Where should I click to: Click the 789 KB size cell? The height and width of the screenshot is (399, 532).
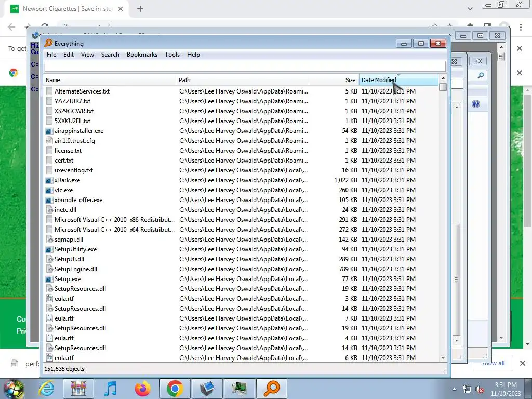pyautogui.click(x=348, y=269)
